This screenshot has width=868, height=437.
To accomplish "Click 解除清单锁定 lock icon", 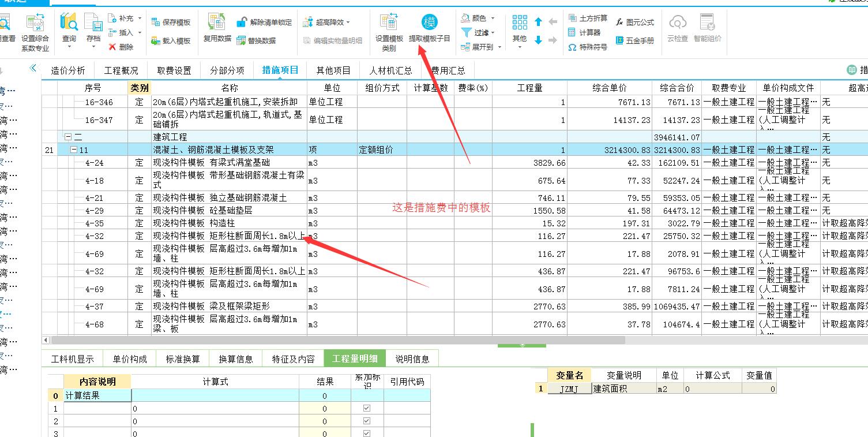I will [x=242, y=23].
